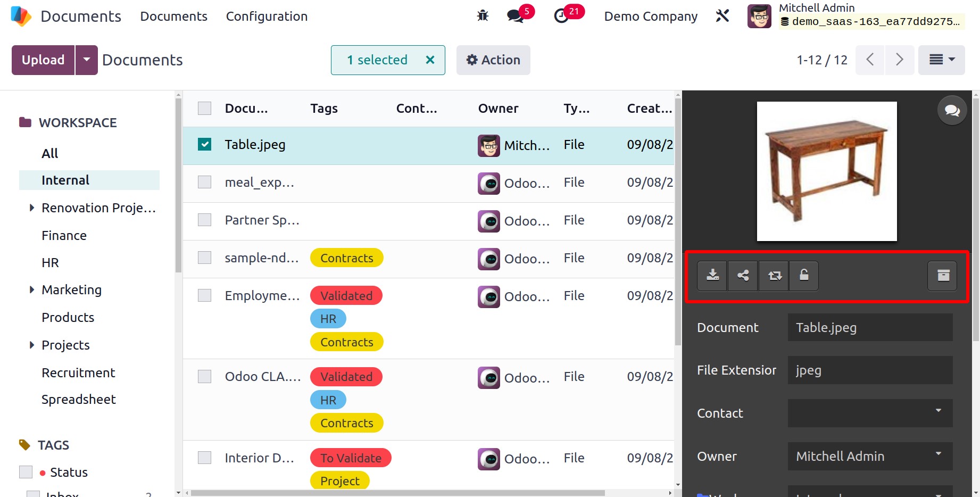
Task: Expand the Projects workspace
Action: (32, 345)
